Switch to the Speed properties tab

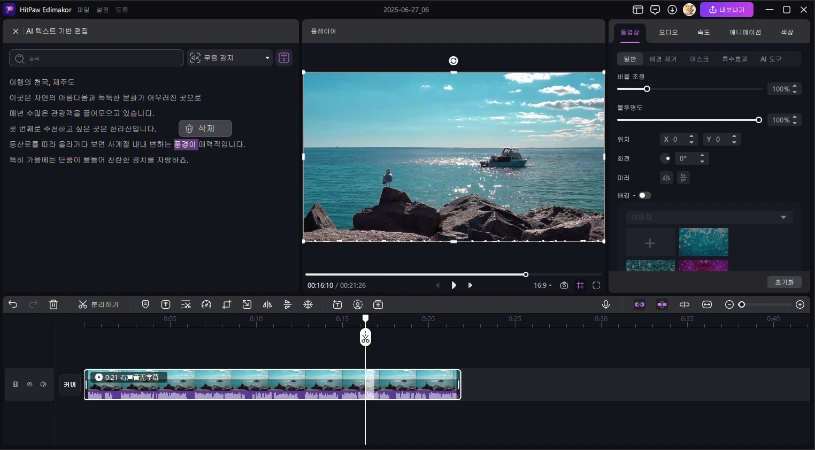pos(703,32)
